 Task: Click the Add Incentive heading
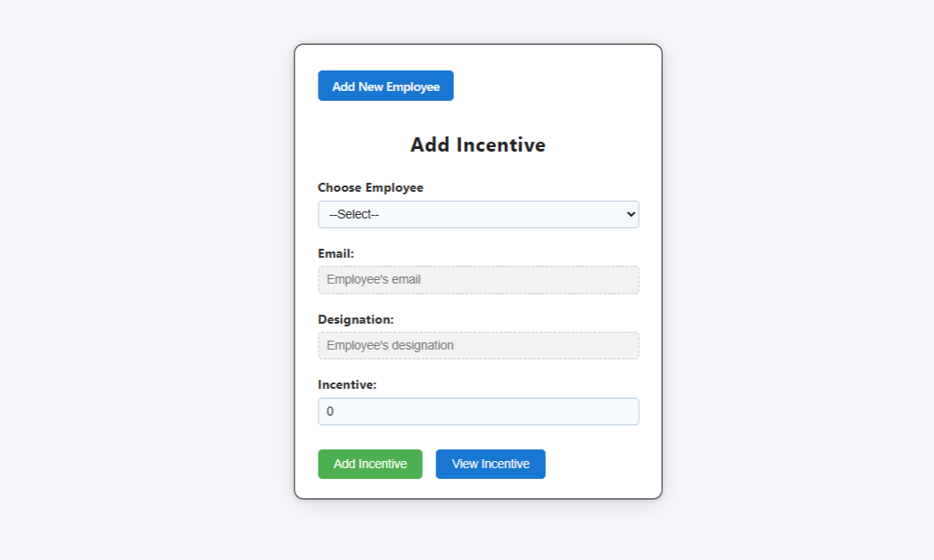[x=478, y=144]
